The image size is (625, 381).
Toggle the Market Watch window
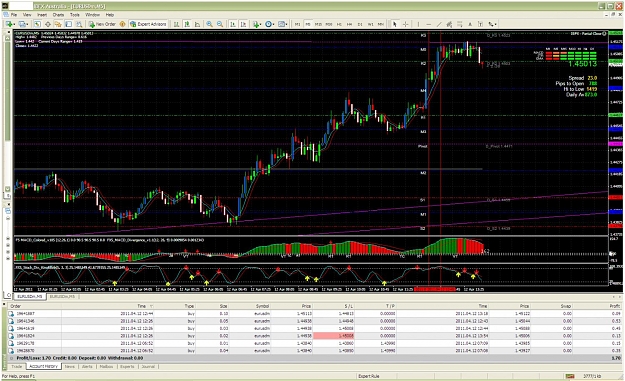click(37, 24)
